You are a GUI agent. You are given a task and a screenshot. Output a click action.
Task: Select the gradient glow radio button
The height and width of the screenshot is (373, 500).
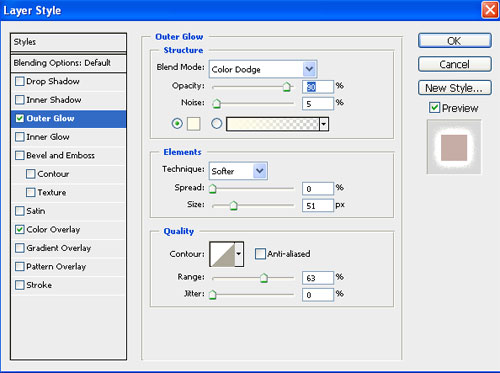[x=217, y=124]
